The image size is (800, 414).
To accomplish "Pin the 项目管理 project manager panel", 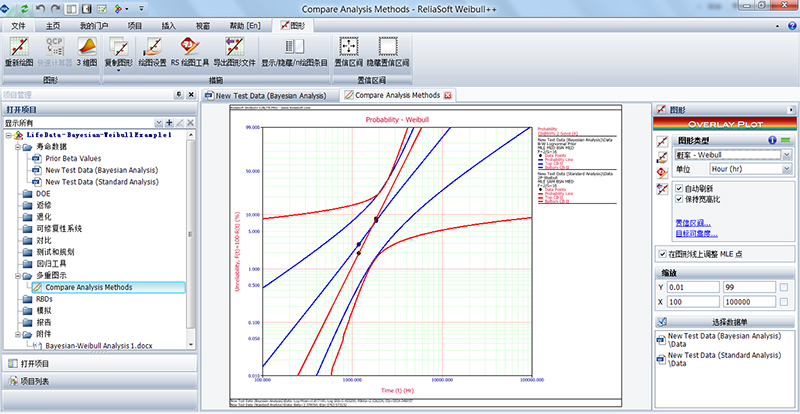I will (x=179, y=95).
